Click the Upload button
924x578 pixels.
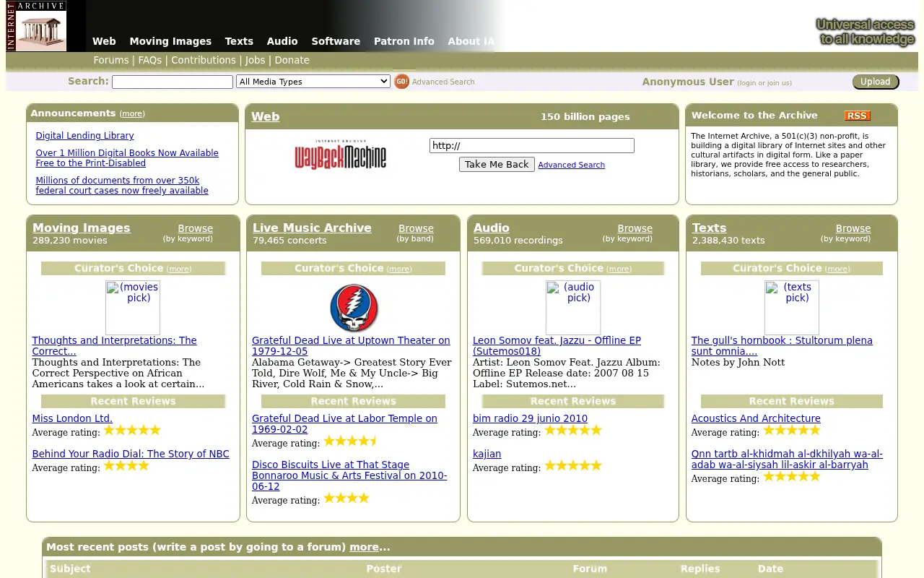876,82
